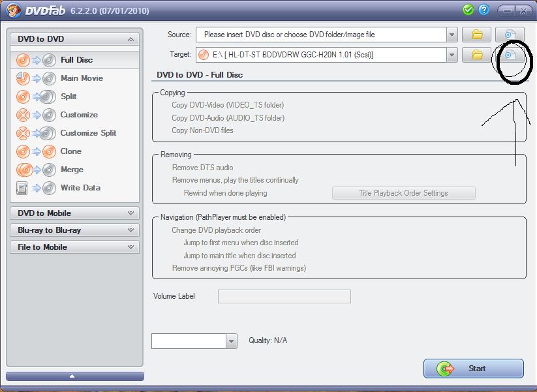
Task: Choose a Source image file with the disc-file icon
Action: (510, 35)
